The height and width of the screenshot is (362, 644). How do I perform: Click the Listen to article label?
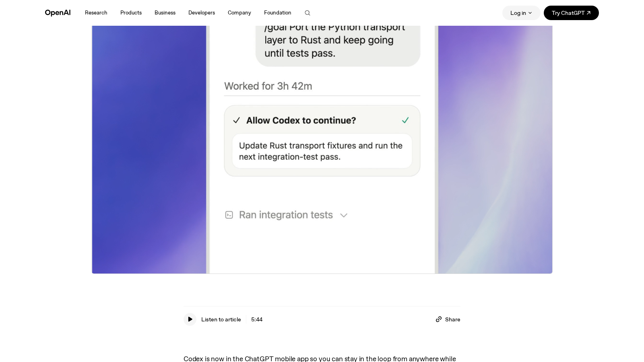click(x=221, y=319)
